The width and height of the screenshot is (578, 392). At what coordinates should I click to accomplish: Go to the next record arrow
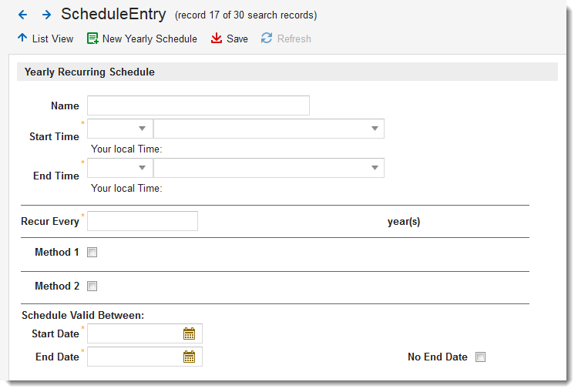[x=46, y=15]
